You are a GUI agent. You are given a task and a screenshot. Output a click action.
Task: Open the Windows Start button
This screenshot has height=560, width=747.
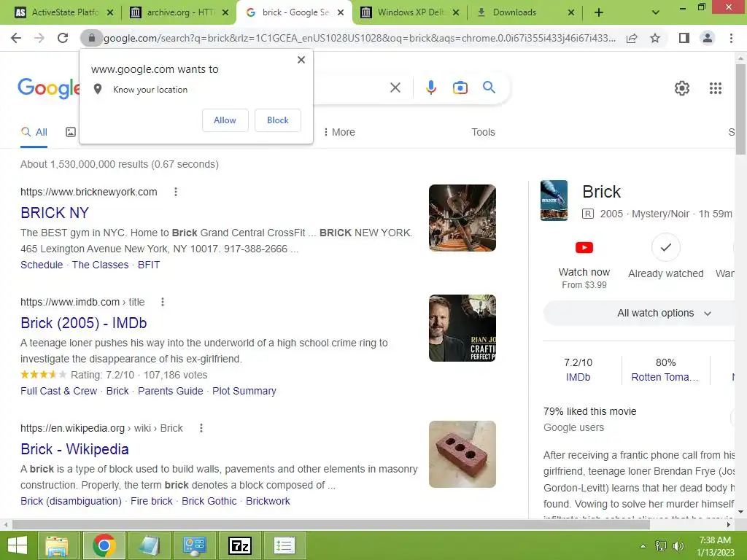[x=18, y=545]
